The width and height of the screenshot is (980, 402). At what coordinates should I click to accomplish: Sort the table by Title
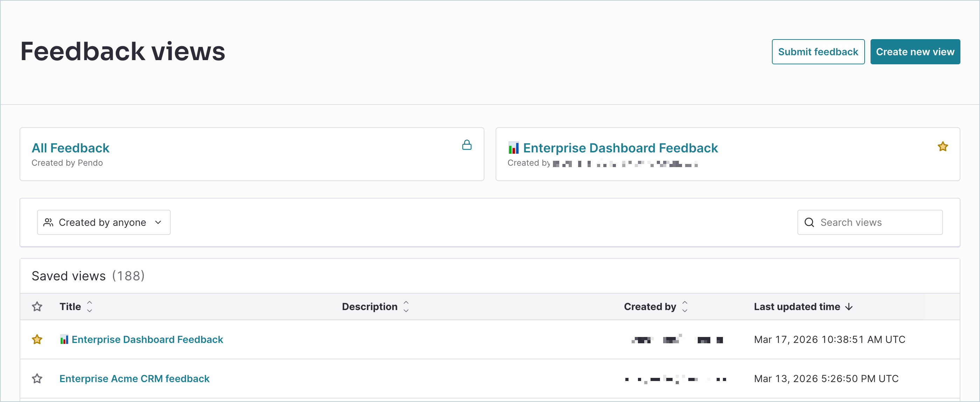(76, 307)
